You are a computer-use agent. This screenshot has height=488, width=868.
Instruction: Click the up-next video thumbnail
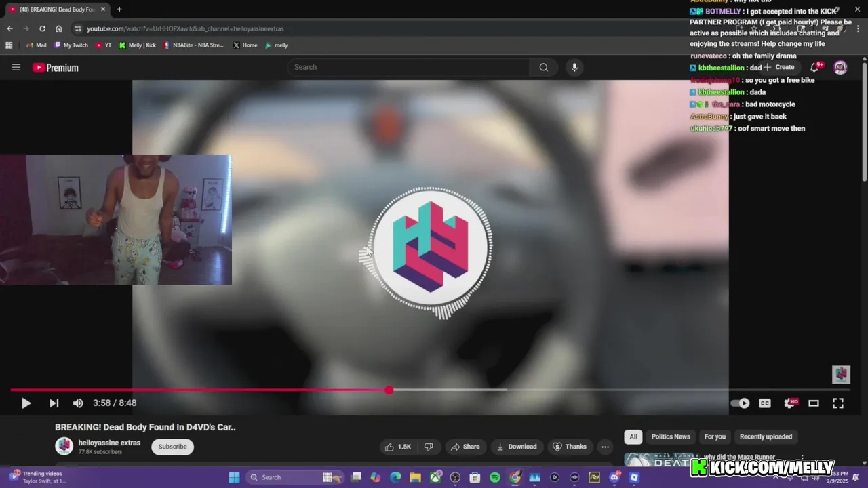(661, 461)
